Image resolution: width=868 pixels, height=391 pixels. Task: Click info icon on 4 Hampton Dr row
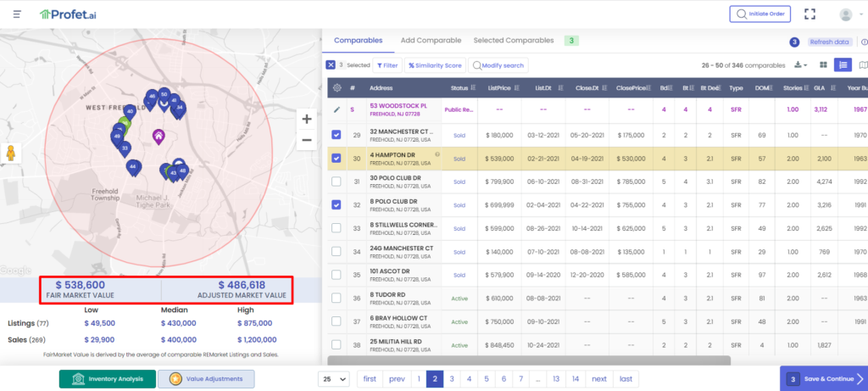coord(437,154)
